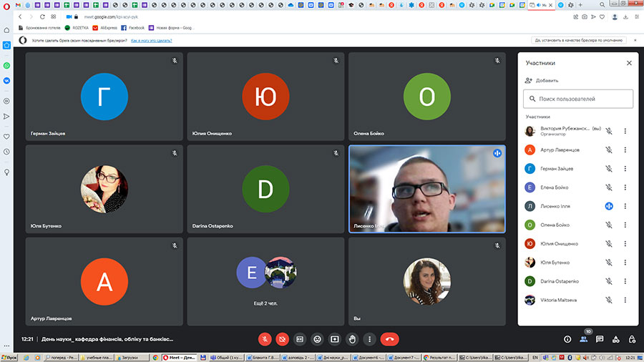Click speaking indicator for Лисенко Ілля in list

point(609,206)
